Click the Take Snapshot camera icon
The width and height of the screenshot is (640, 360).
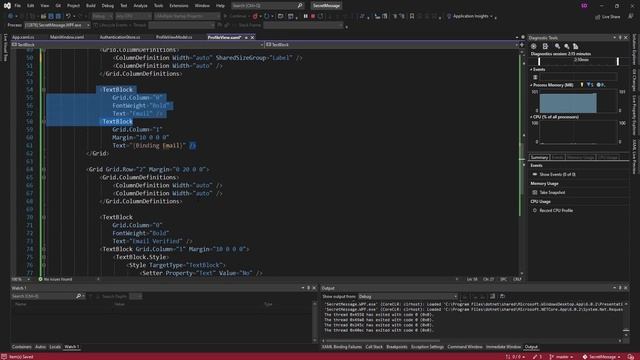(535, 192)
